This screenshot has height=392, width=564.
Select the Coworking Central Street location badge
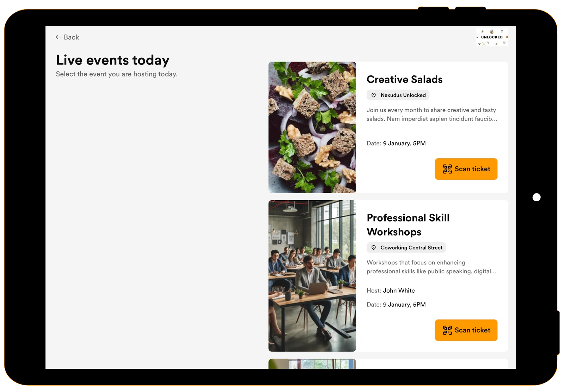click(406, 247)
